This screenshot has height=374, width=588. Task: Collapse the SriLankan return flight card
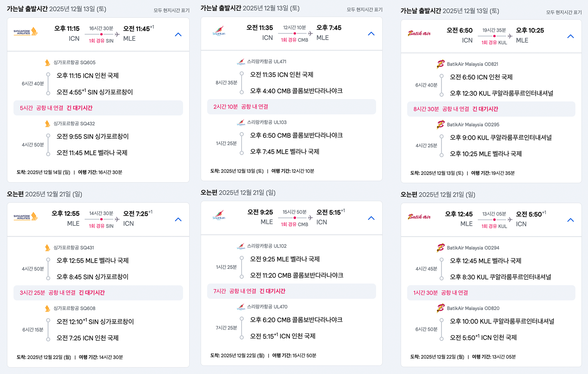point(371,218)
